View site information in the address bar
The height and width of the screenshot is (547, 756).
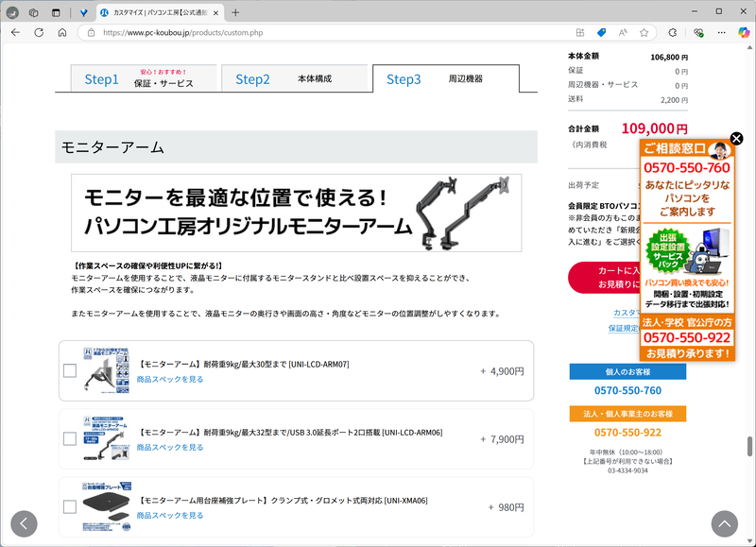tap(91, 31)
